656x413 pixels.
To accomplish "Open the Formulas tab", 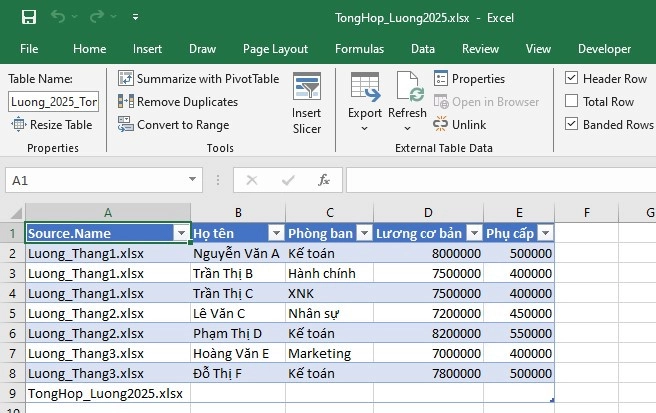I will coord(359,49).
